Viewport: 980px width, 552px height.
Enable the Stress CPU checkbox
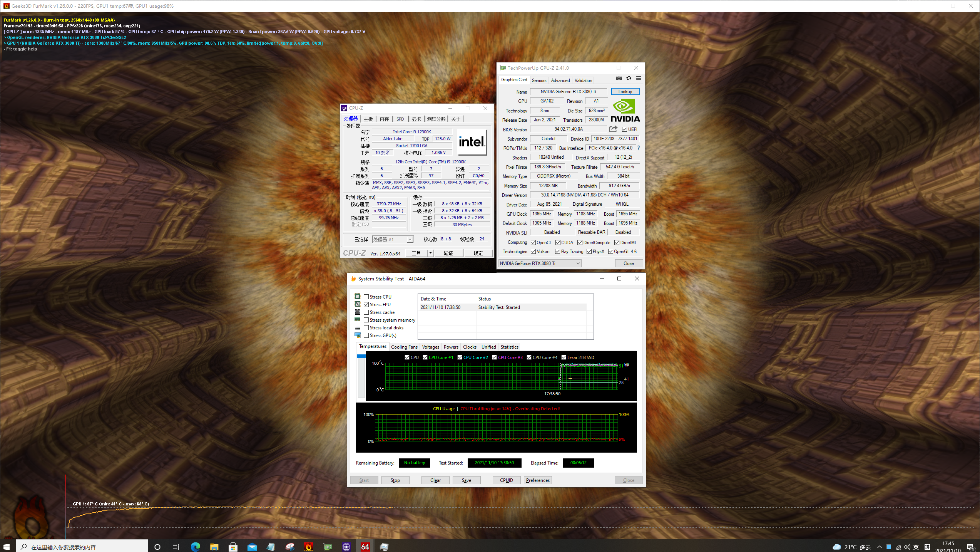click(366, 297)
